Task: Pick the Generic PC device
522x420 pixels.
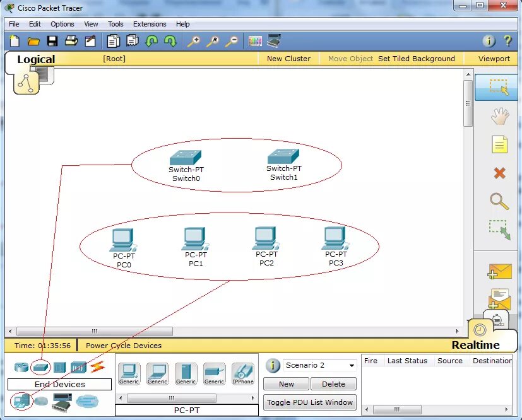Action: (x=129, y=374)
